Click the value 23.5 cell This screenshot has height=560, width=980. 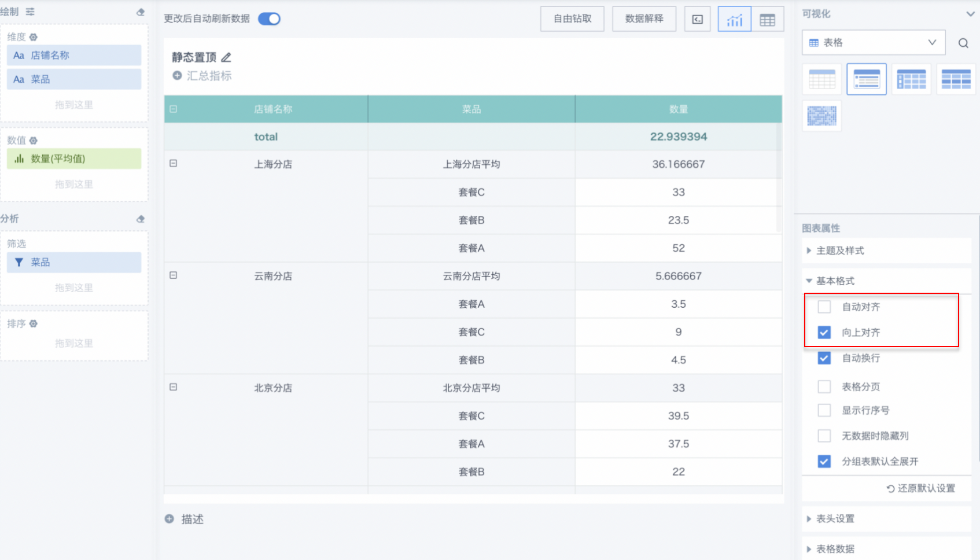(x=679, y=220)
